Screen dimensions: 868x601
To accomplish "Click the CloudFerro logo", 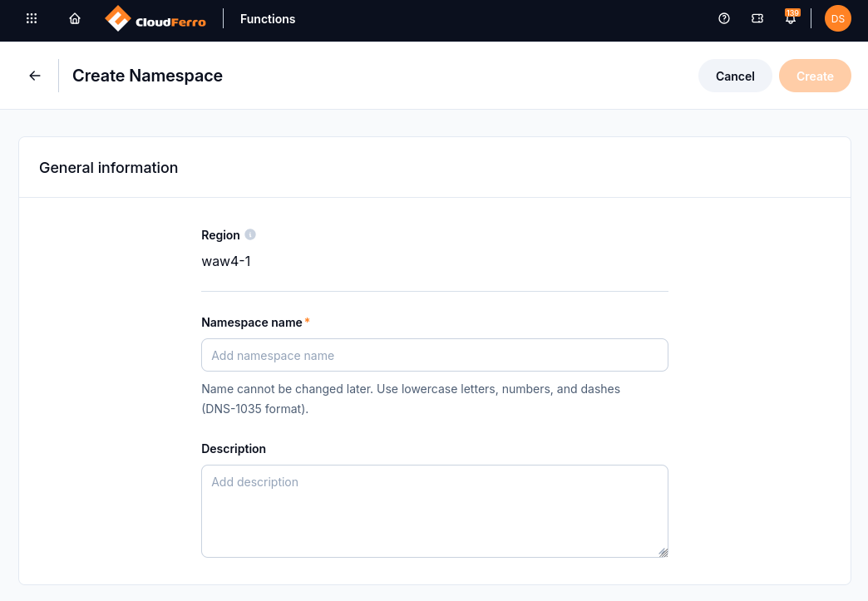I will [155, 19].
